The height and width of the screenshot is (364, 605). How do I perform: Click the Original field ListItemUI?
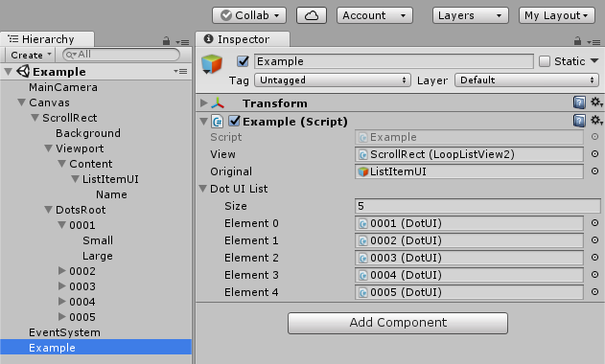tap(469, 171)
